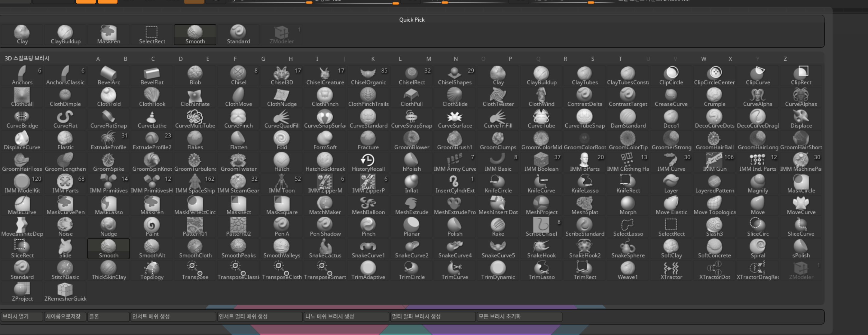Select the MaskLasso brush
868x335 pixels.
click(x=108, y=206)
